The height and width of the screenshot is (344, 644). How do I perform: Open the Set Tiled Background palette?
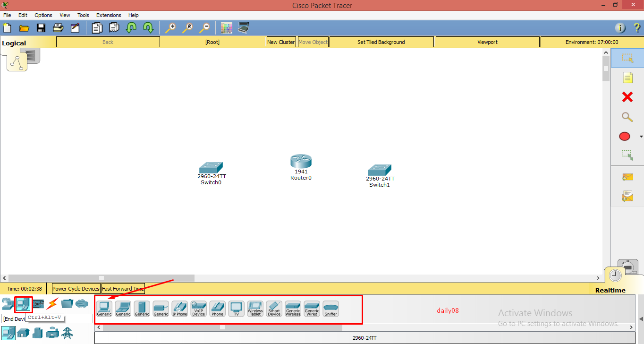coord(381,42)
